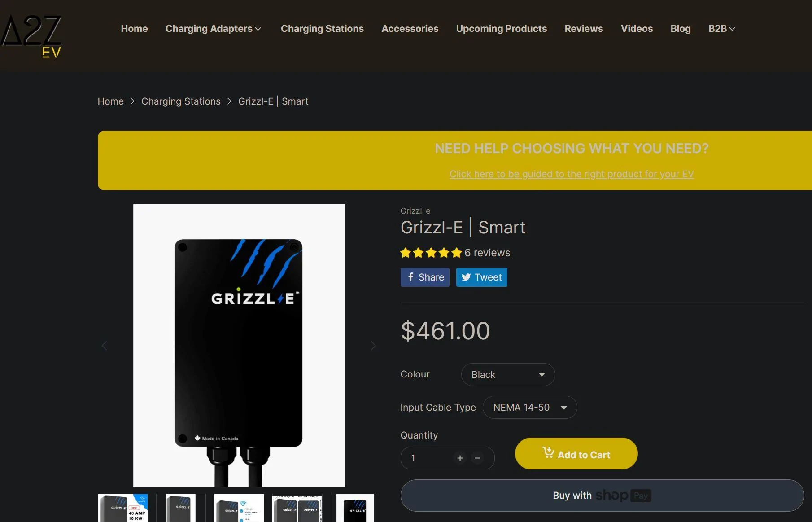Image resolution: width=812 pixels, height=522 pixels.
Task: Share product on Facebook
Action: click(x=425, y=277)
